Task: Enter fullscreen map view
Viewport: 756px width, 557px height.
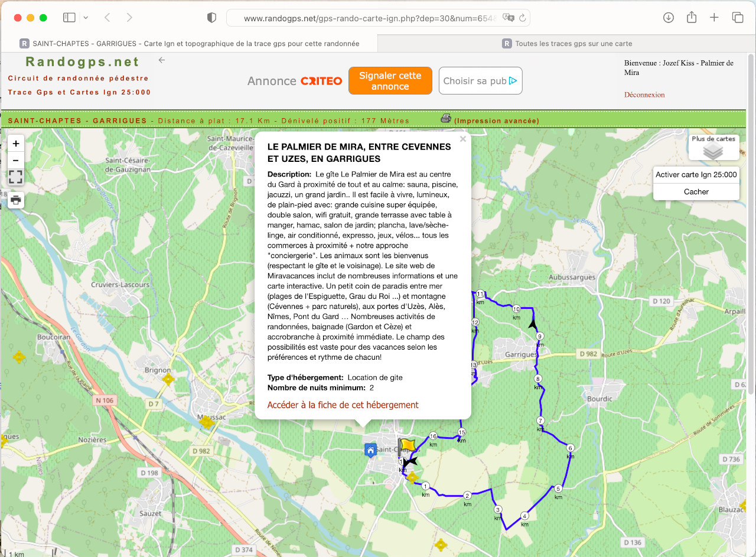Action: (x=16, y=177)
